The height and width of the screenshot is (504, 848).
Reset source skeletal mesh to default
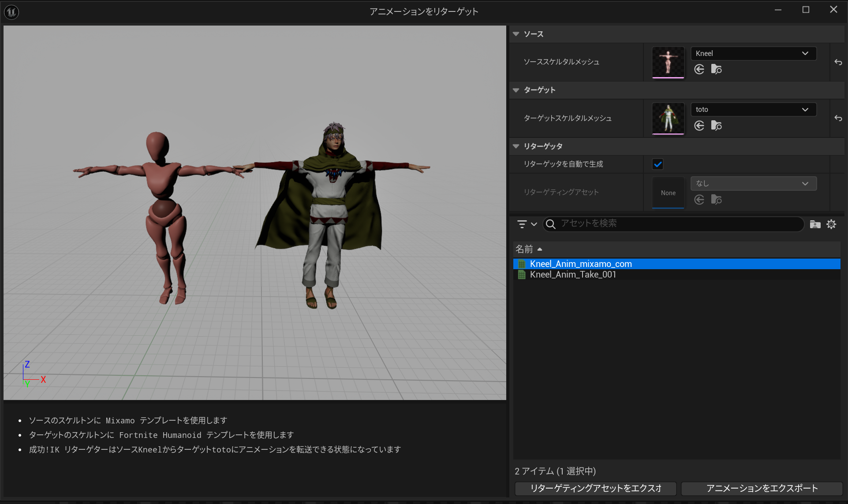(x=838, y=63)
